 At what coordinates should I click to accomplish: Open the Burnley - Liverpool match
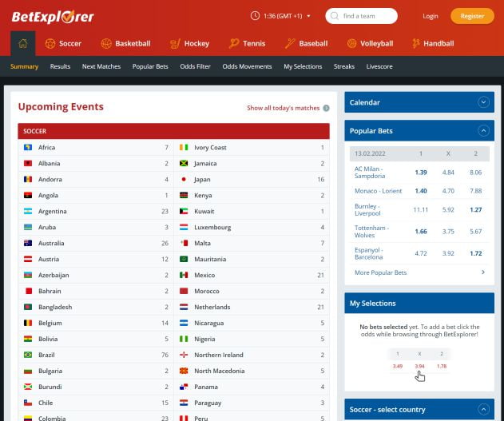click(367, 209)
